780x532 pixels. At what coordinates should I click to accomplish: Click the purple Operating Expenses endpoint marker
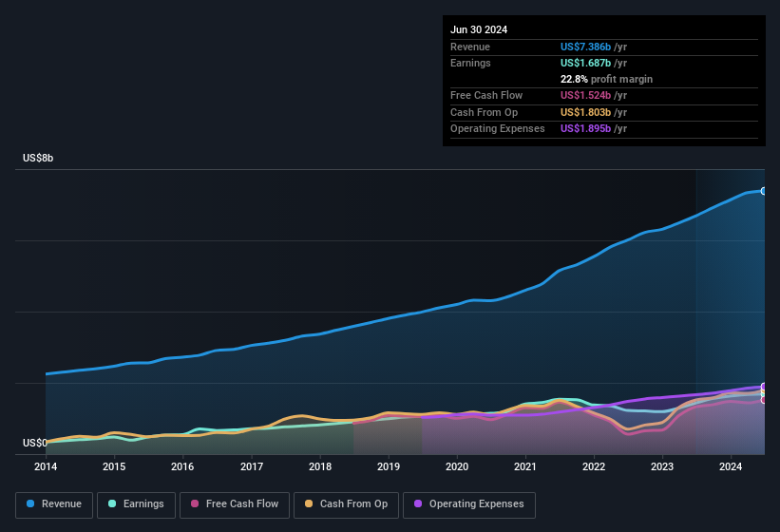pos(764,387)
